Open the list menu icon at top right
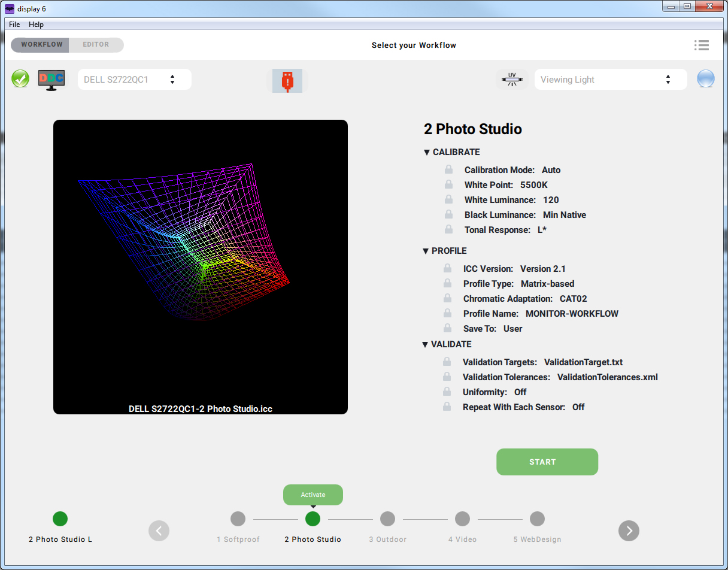This screenshot has height=570, width=728. point(702,46)
